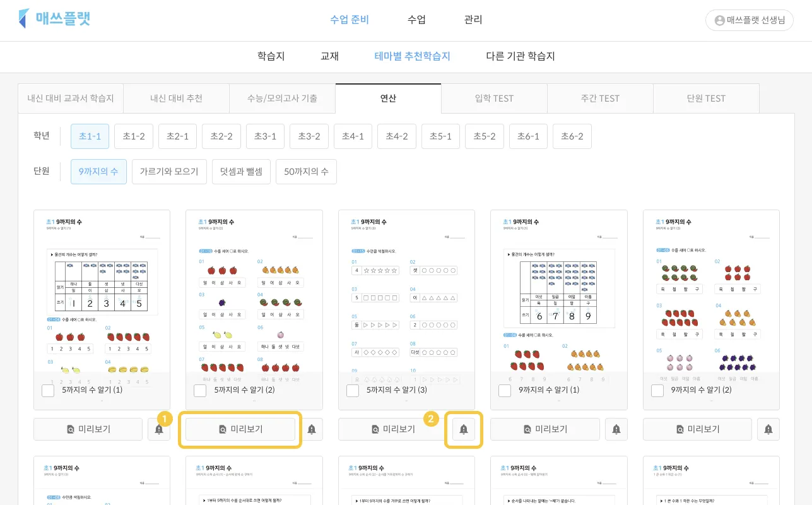Open the 내신 대비 추천 tab
This screenshot has width=812, height=505.
click(x=177, y=98)
